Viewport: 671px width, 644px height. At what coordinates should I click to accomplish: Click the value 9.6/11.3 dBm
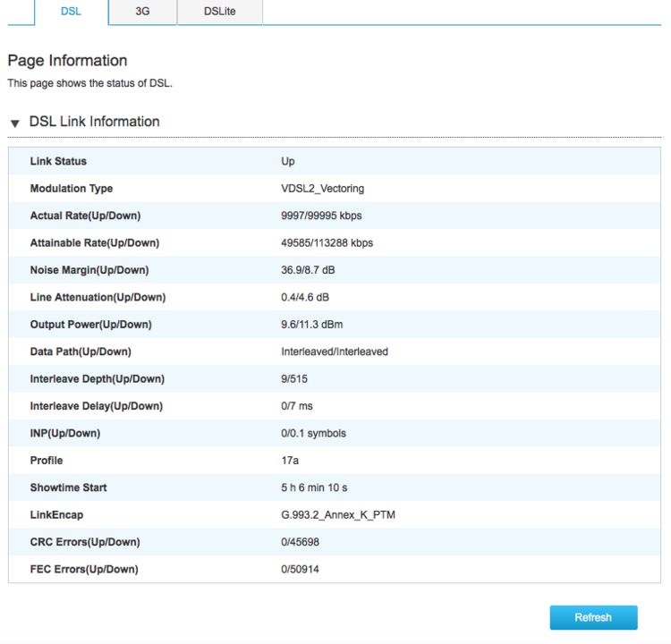click(311, 325)
